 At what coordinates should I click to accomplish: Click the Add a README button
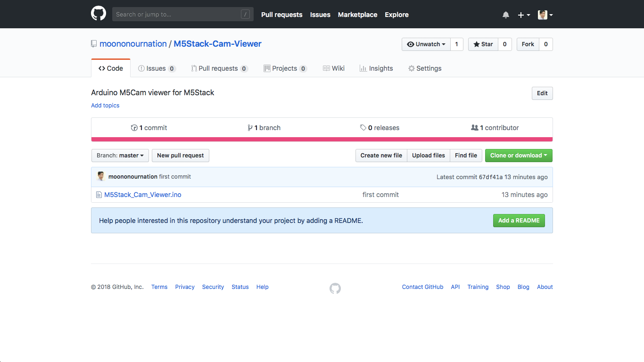pos(519,221)
